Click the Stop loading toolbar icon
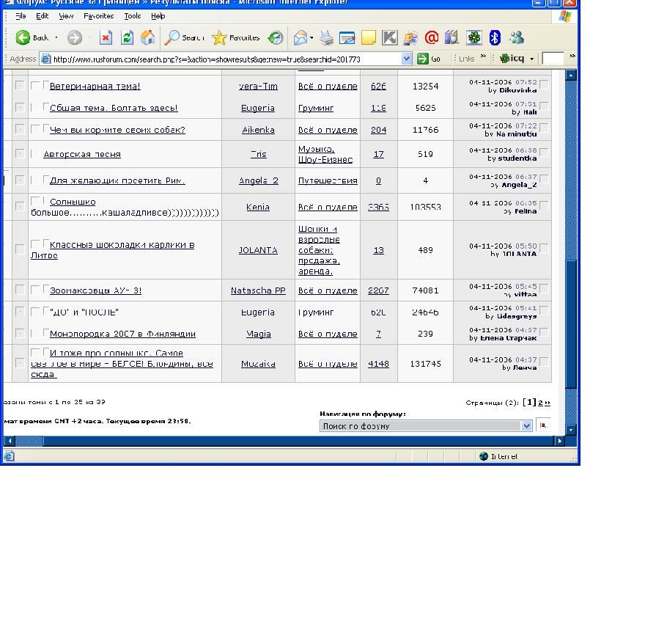 (x=106, y=37)
